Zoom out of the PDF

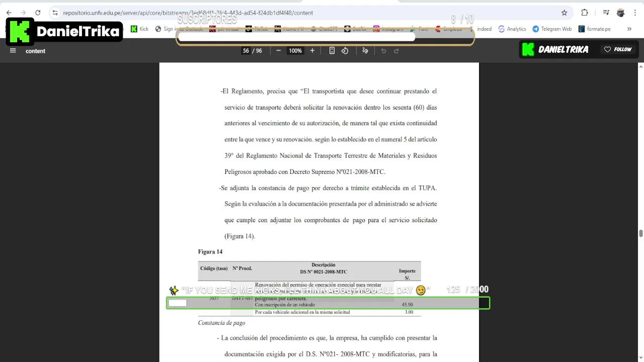pos(278,50)
